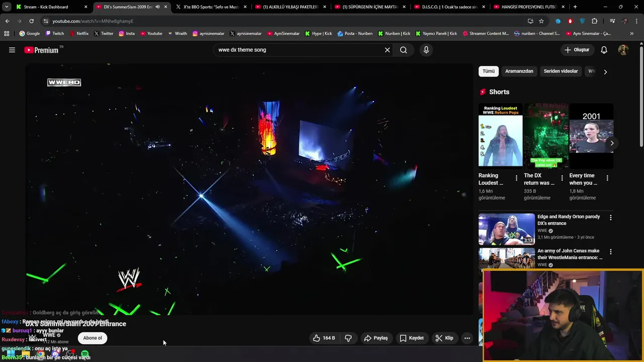Screen dimensions: 644x362
Task: Open options for Every time when you short
Action: click(x=607, y=178)
